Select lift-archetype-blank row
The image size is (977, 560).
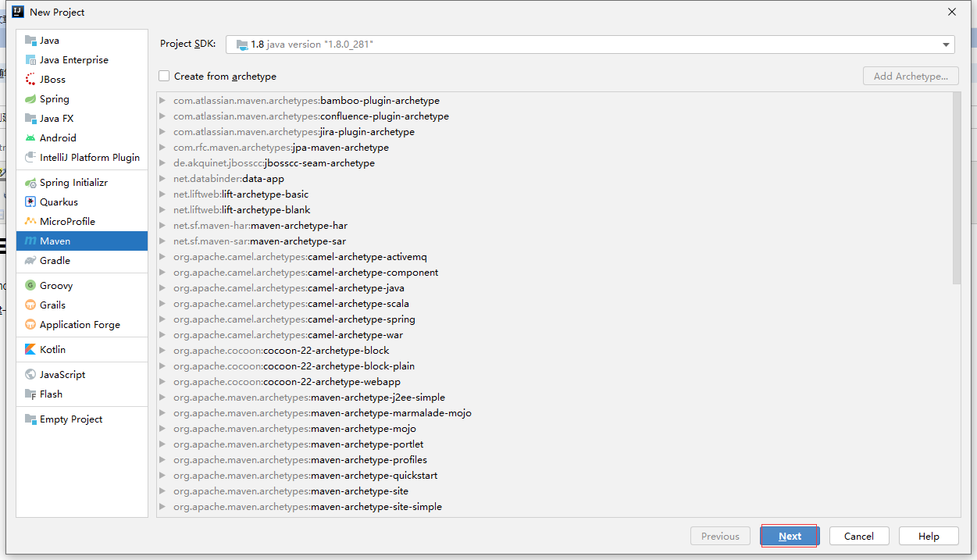[x=554, y=210]
